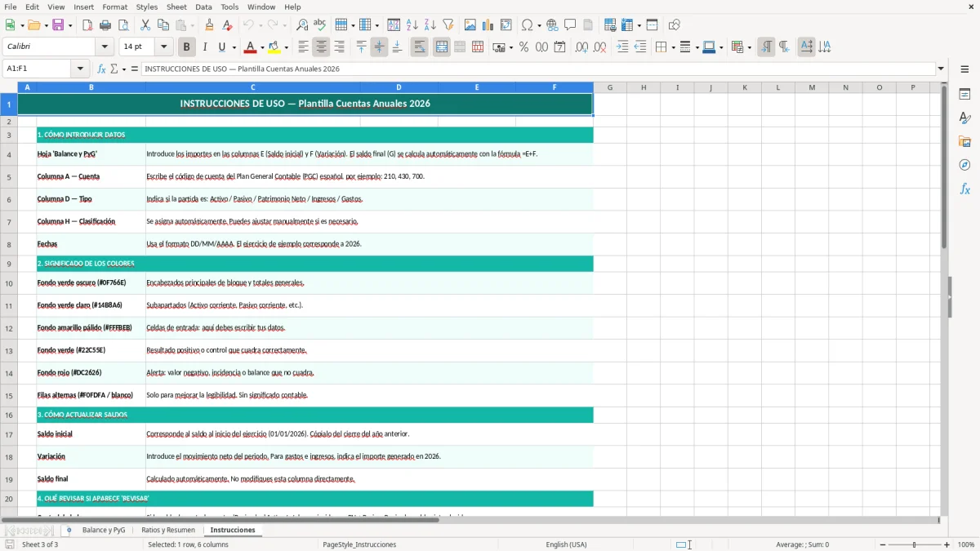This screenshot has height=551, width=980.
Task: Toggle Underline formatting
Action: [x=222, y=47]
